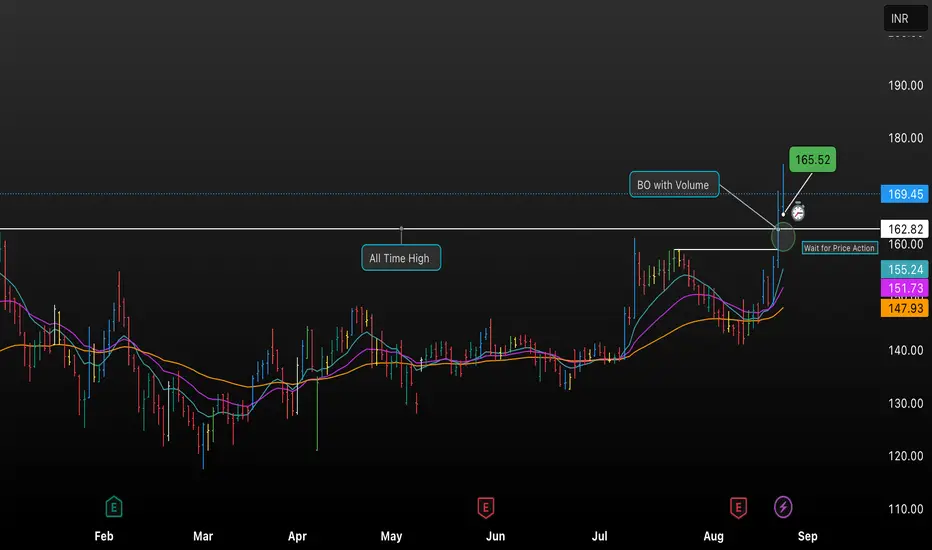Open the red earnings marker near Aug
This screenshot has width=932, height=550.
point(738,507)
